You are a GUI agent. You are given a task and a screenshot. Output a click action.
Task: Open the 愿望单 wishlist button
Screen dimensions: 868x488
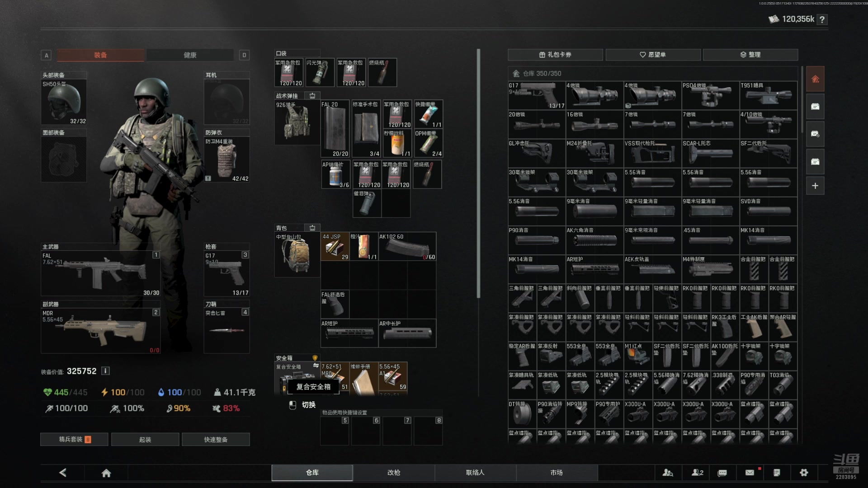click(653, 55)
